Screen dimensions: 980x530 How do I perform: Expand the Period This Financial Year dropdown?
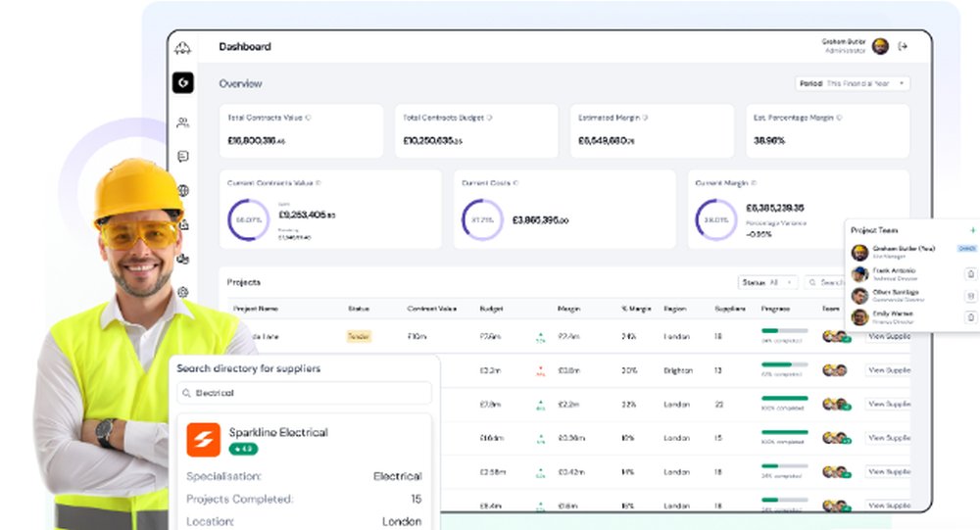click(x=853, y=84)
